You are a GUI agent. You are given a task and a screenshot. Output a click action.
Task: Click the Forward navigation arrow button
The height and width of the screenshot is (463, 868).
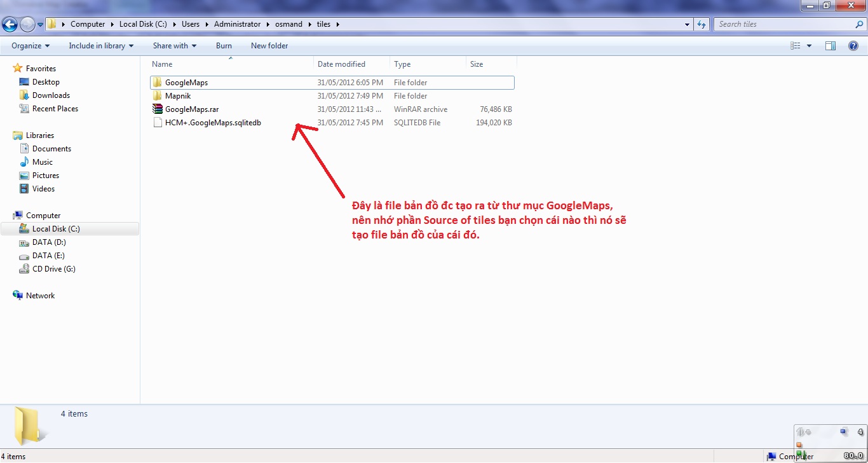tap(27, 24)
